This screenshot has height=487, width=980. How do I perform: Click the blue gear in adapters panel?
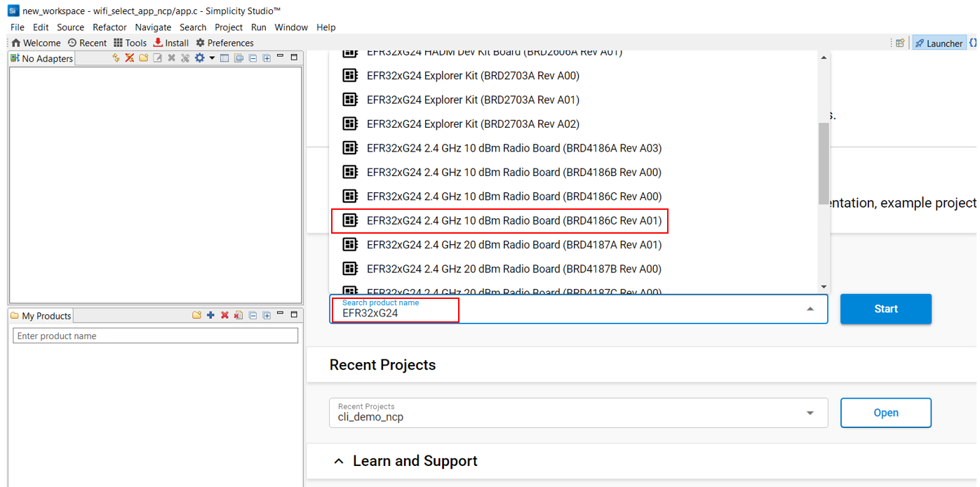[x=199, y=58]
